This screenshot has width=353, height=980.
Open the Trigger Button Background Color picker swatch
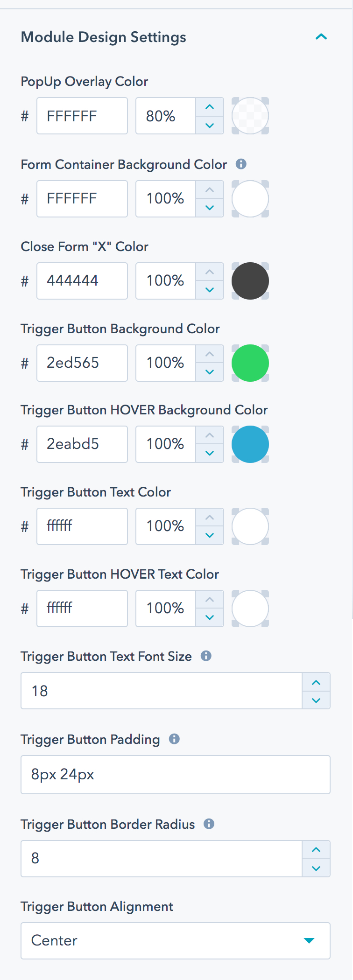250,363
